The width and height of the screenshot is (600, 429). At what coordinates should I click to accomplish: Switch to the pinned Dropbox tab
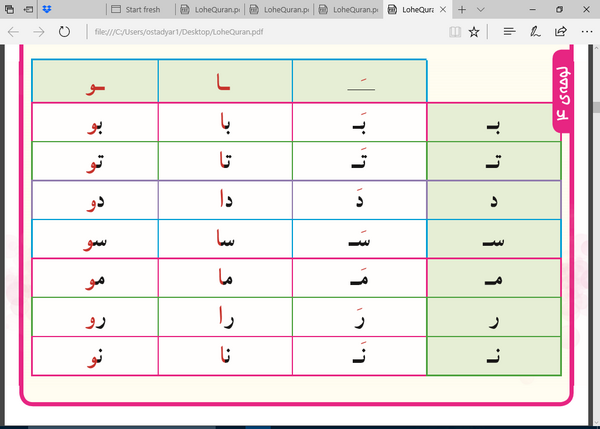[47, 9]
